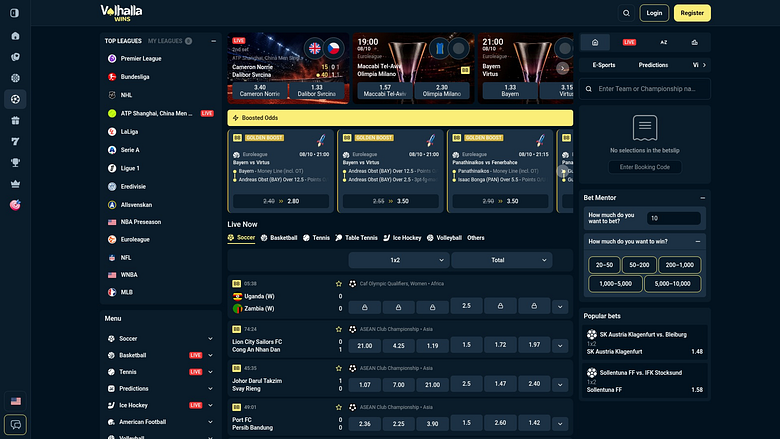Open the 1x2 market dropdown
Viewport: 780px width, 439px height.
[399, 260]
